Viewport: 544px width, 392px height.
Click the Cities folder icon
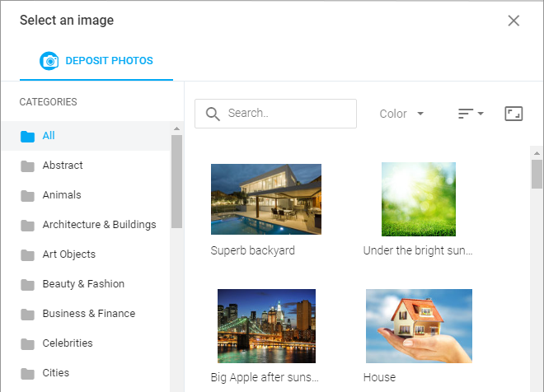coord(27,374)
